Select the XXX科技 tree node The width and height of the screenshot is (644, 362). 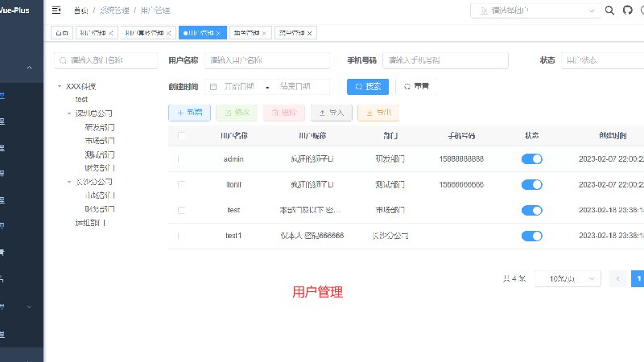(x=81, y=86)
